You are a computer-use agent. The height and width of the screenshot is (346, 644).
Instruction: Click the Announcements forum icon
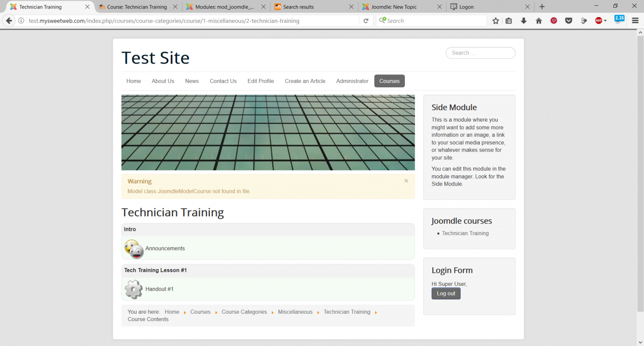coord(134,249)
